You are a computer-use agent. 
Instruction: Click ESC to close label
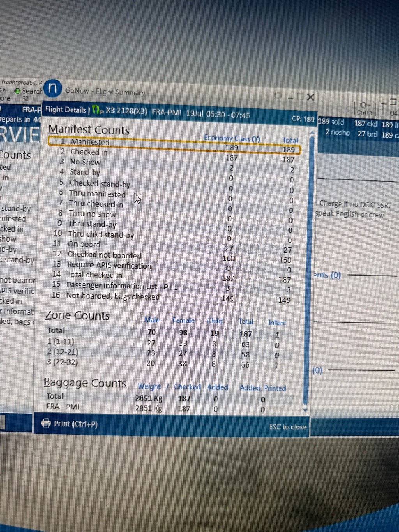click(x=287, y=427)
